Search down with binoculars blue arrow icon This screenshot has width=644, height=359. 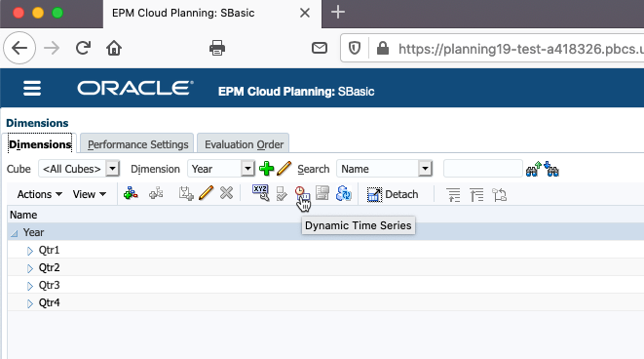click(551, 169)
